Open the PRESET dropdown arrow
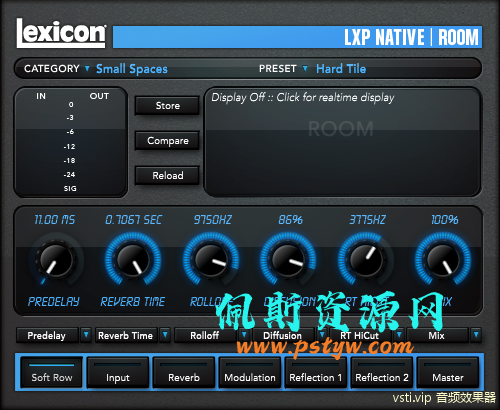The image size is (500, 410). pos(305,68)
